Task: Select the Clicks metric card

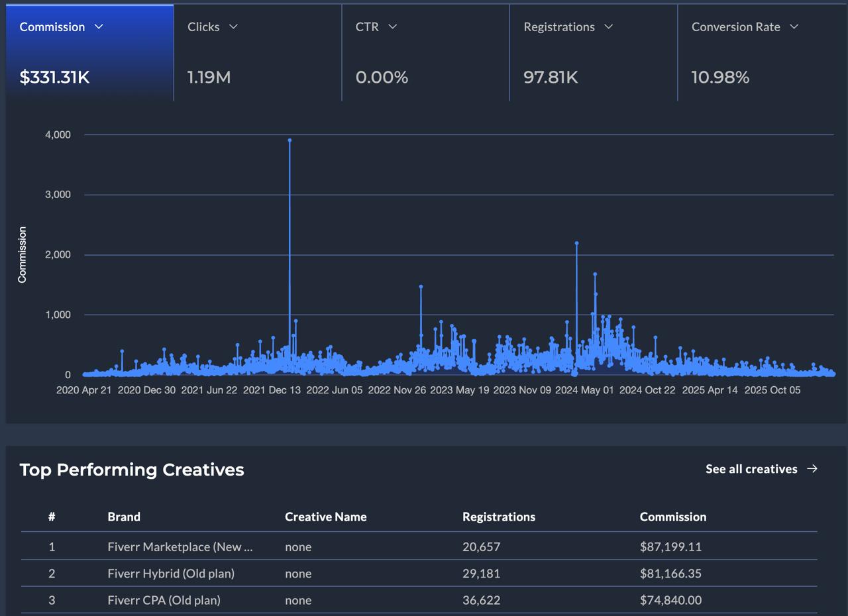Action: point(257,53)
